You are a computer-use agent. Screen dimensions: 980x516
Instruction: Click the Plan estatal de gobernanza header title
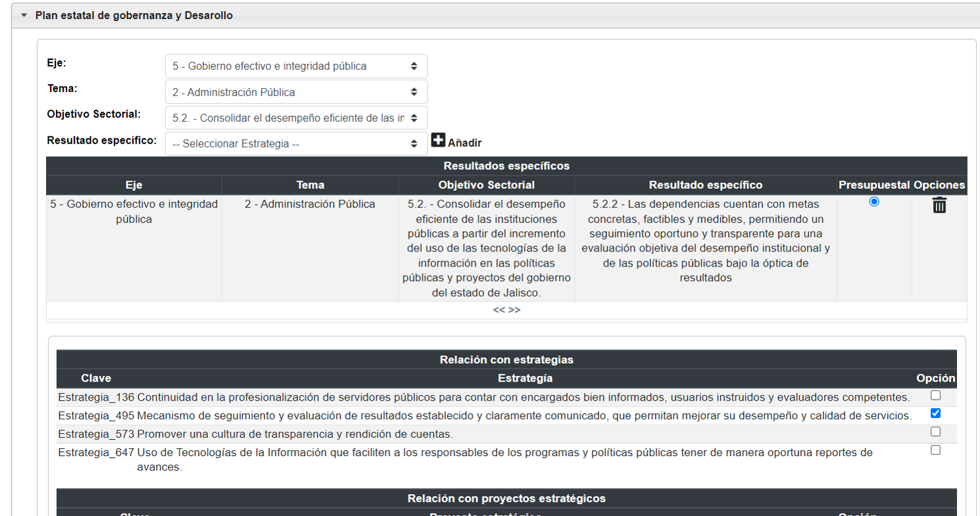134,15
